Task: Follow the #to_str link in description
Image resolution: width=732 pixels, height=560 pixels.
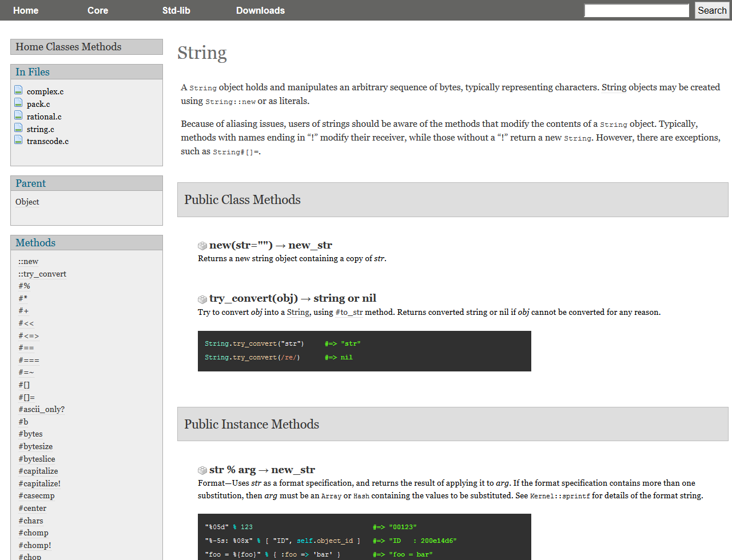Action: pos(349,312)
